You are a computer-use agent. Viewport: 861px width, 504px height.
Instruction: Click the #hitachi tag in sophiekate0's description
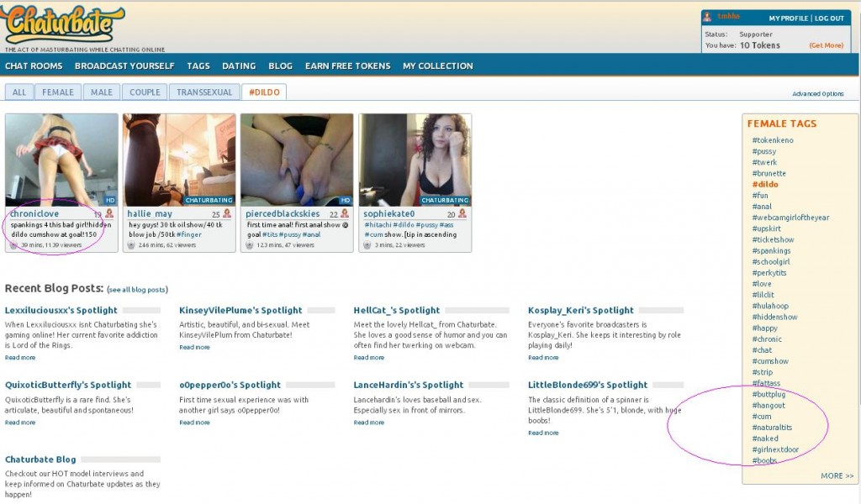tap(378, 225)
